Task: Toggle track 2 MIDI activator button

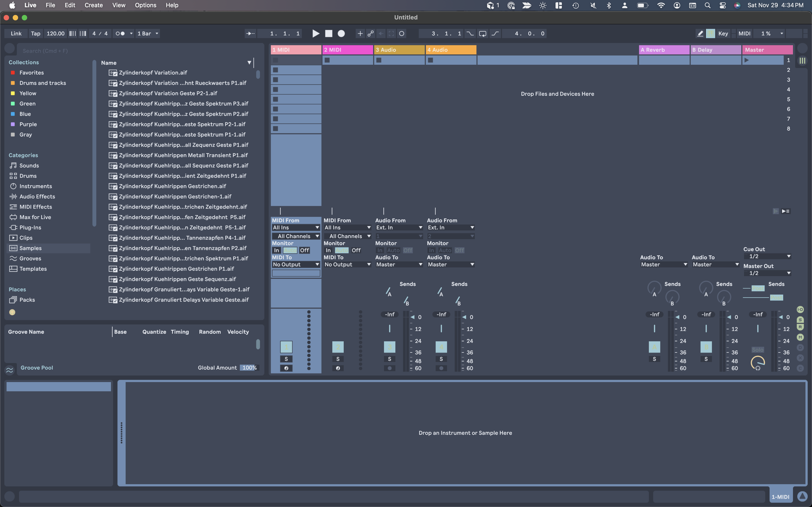Action: [338, 347]
